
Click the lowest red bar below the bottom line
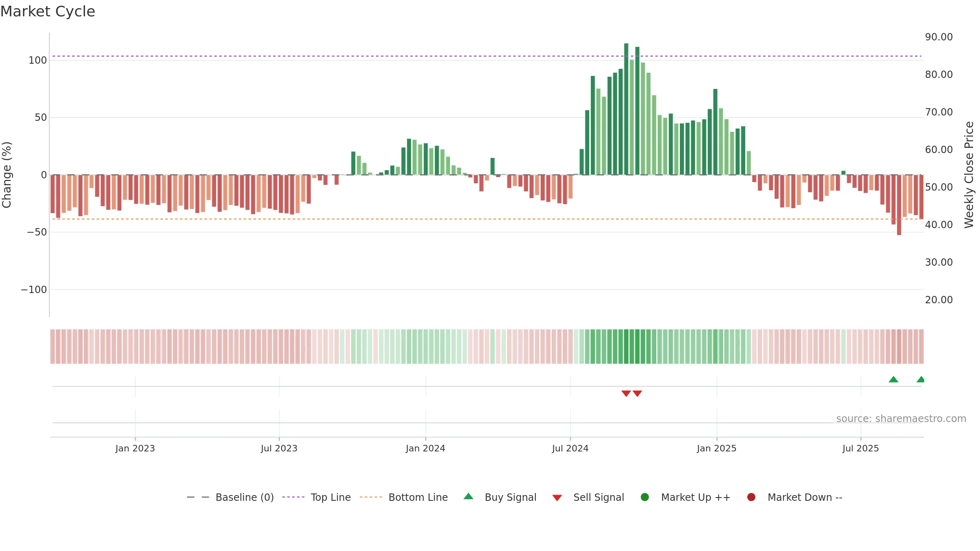(x=899, y=205)
